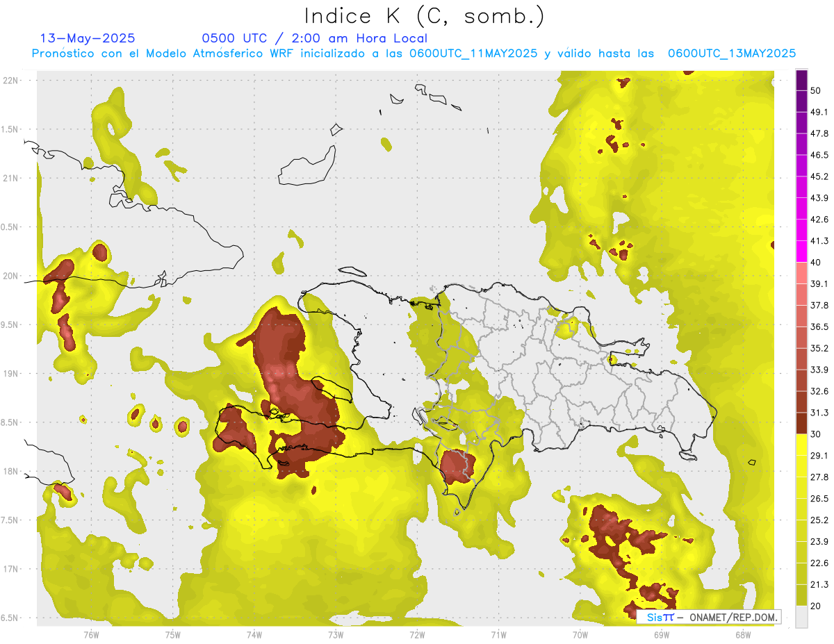Click the colorbar value "22.6"
The height and width of the screenshot is (644, 834).
pyautogui.click(x=820, y=563)
